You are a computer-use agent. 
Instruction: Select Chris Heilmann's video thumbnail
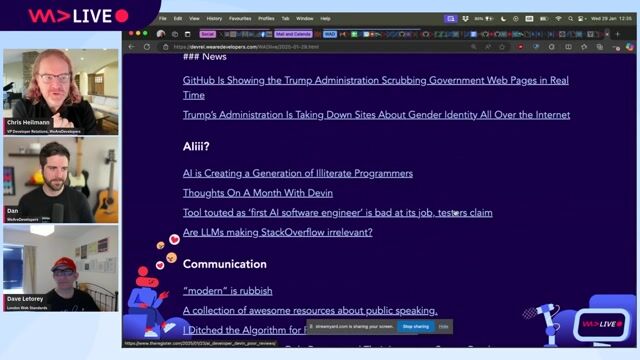pos(61,92)
